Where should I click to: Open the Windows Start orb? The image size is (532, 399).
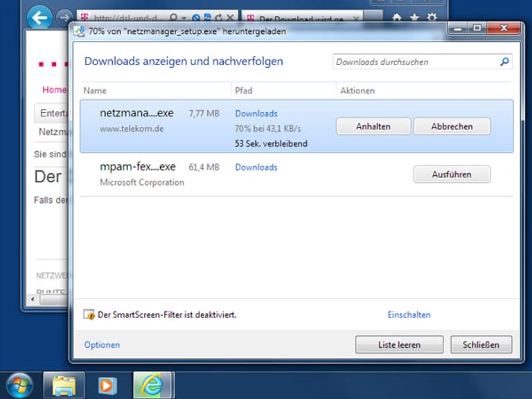coord(19,385)
